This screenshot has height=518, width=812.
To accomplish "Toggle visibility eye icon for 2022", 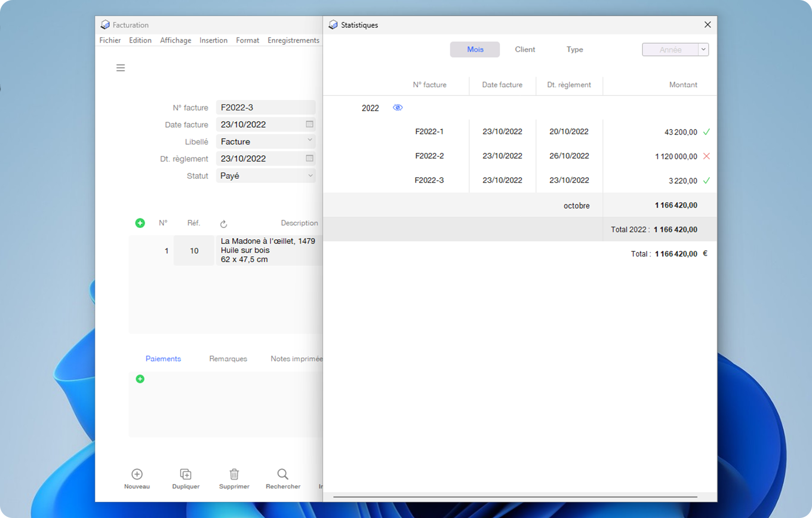I will [x=397, y=108].
